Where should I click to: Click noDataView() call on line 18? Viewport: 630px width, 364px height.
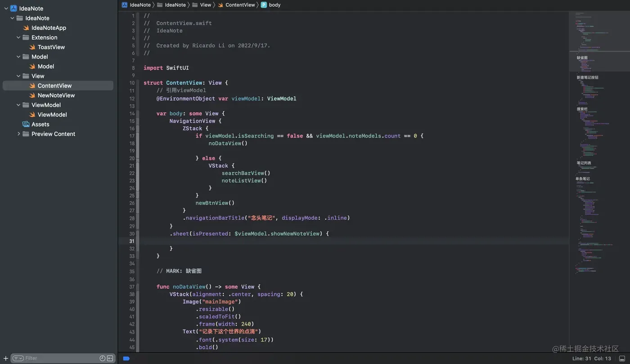click(228, 143)
